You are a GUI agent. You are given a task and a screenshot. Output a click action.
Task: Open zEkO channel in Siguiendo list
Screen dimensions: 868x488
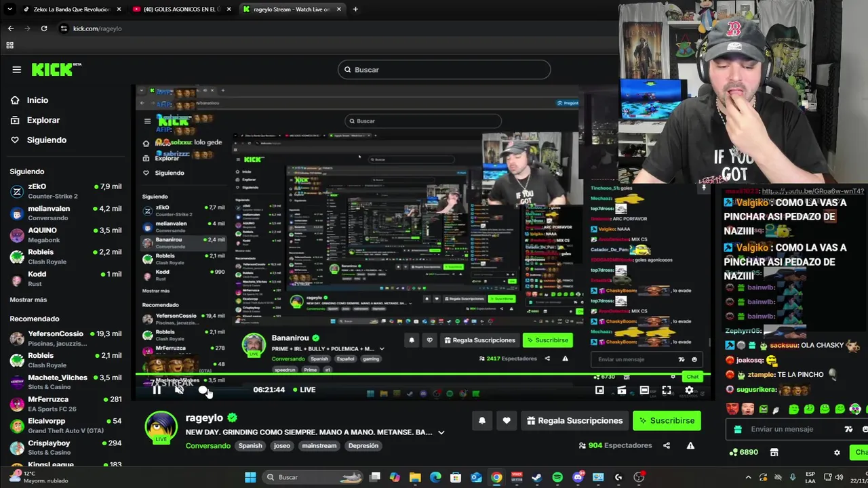(x=65, y=191)
